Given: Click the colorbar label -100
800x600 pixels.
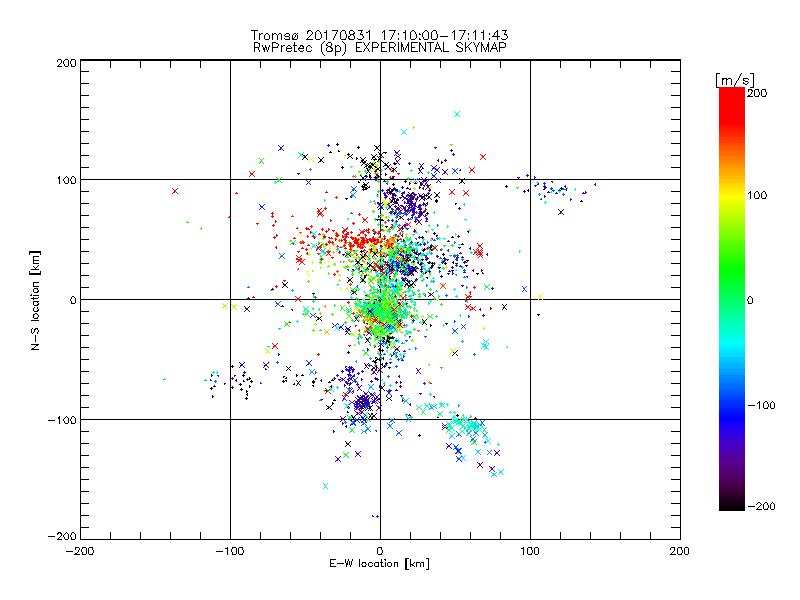Looking at the screenshot, I should 761,406.
